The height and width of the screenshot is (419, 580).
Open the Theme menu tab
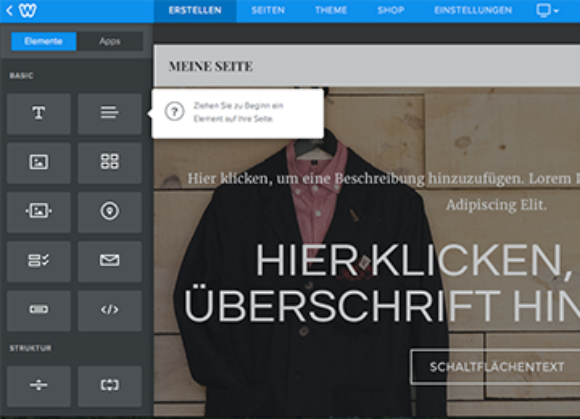tap(331, 11)
